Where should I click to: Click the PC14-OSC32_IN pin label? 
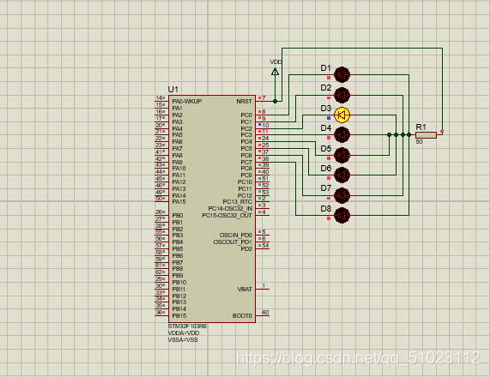230,209
